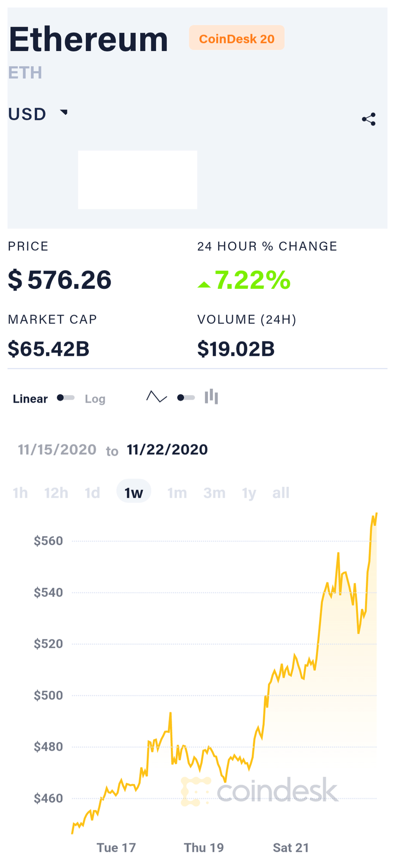
Task: Select the 3m time range
Action: click(214, 493)
